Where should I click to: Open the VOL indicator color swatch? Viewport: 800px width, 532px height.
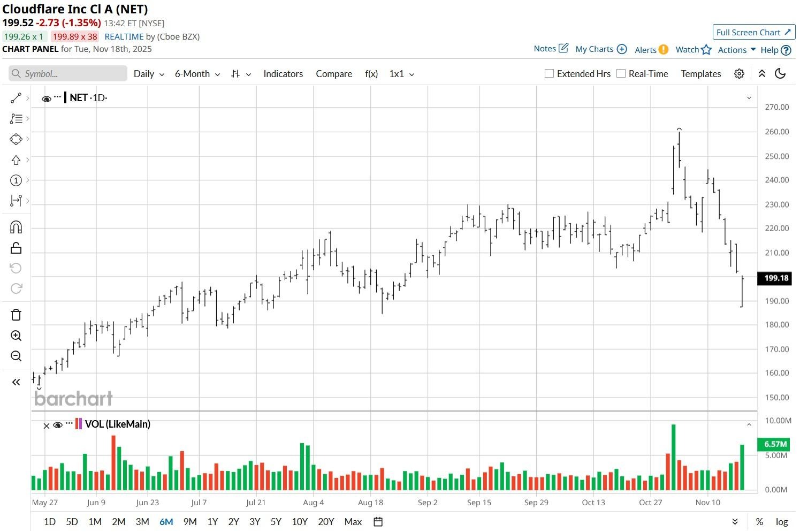(79, 424)
